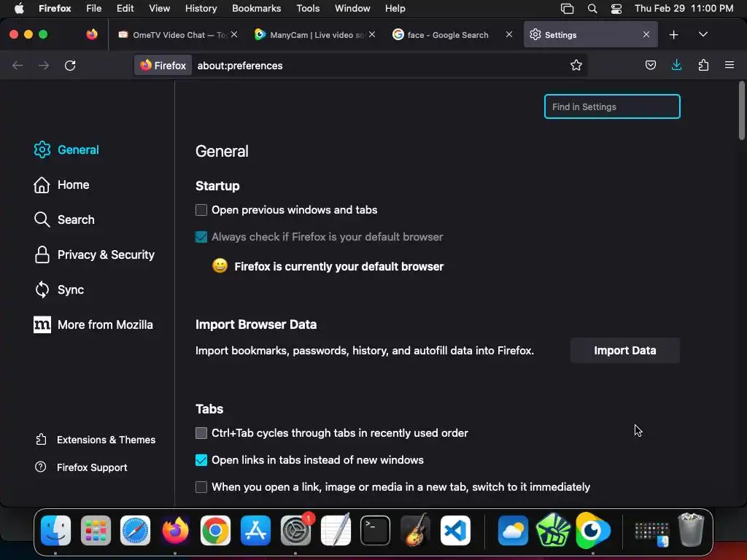Screen dimensions: 747x560
Task: Open Terminal from the Dock
Action: click(376, 530)
